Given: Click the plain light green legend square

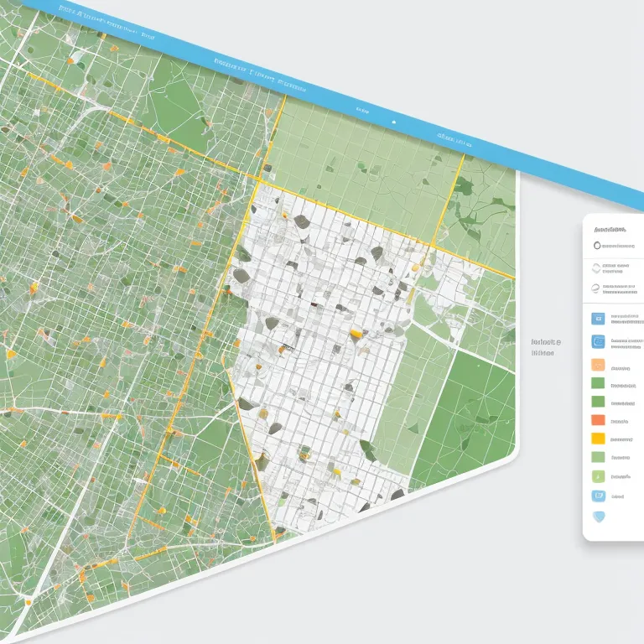Looking at the screenshot, I should point(598,457).
